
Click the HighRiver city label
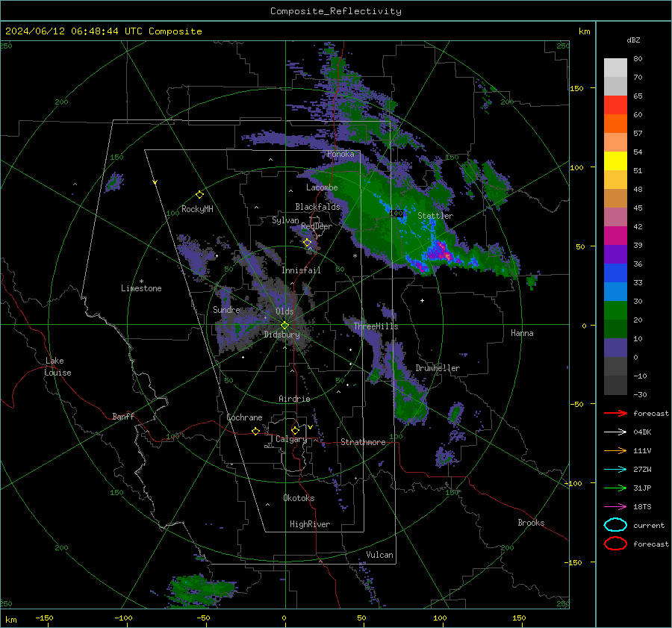click(x=310, y=524)
